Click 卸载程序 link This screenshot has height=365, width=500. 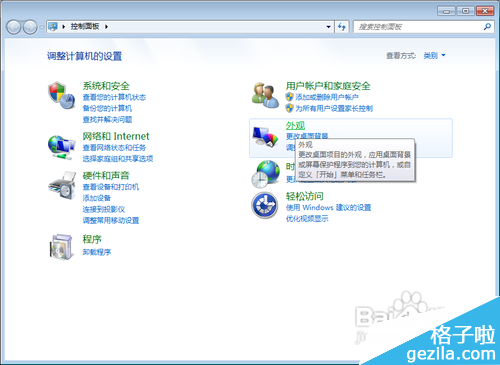[x=97, y=252]
